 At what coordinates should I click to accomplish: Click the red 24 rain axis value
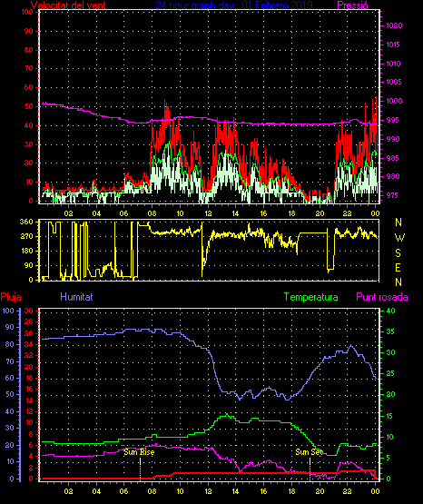(29, 344)
